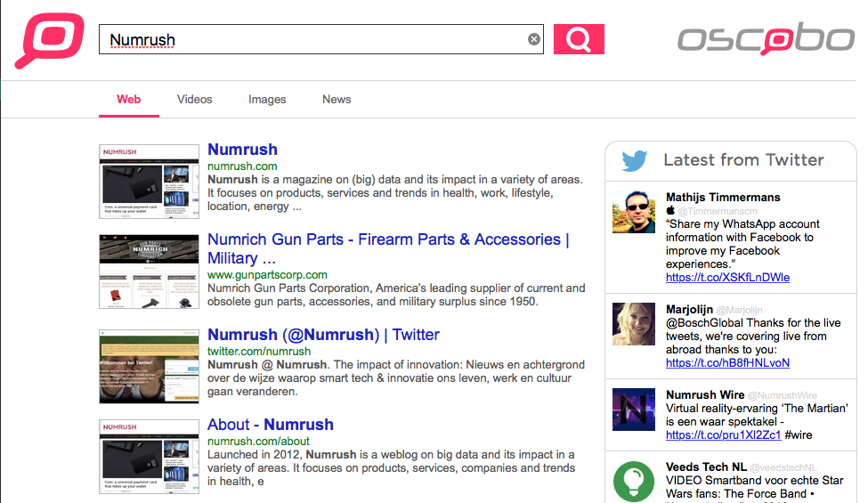Viewport: 868px width, 503px height.
Task: Open the Numrush (@Numrush) Twitter result
Action: [323, 335]
